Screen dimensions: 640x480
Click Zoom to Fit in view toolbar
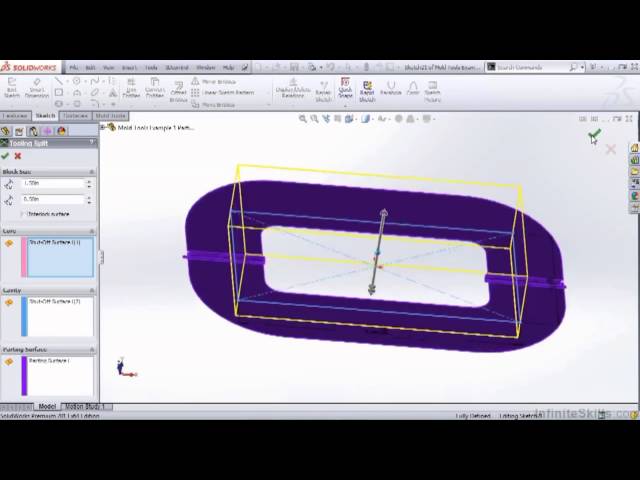pos(302,119)
